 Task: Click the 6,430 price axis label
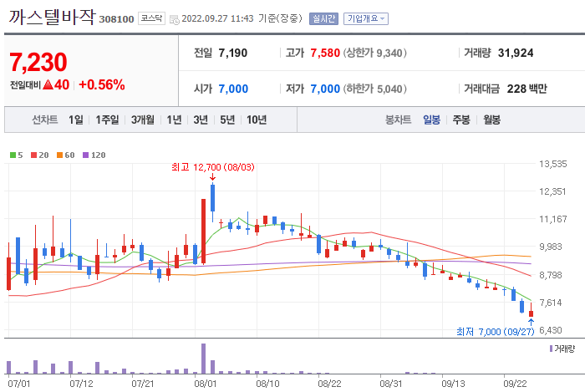[x=550, y=330]
